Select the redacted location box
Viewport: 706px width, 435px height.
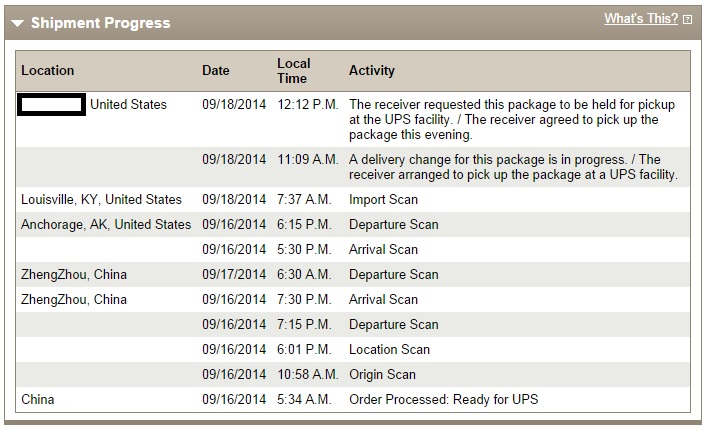[x=51, y=104]
